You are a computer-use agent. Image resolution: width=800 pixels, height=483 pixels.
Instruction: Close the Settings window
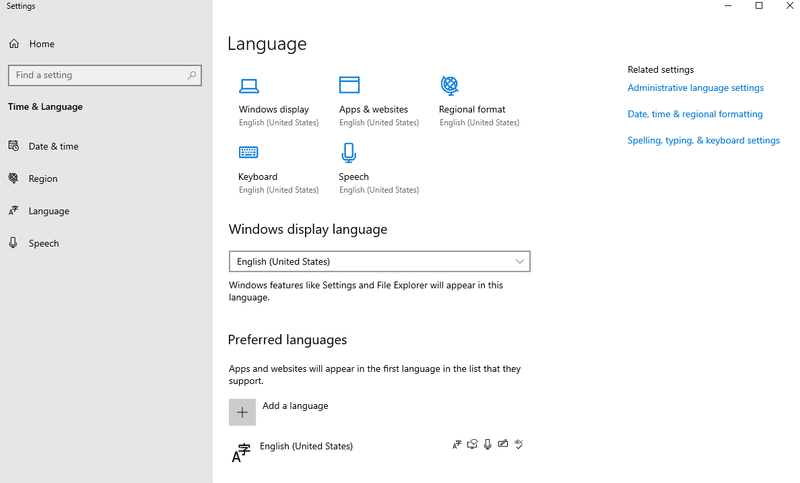pos(789,6)
